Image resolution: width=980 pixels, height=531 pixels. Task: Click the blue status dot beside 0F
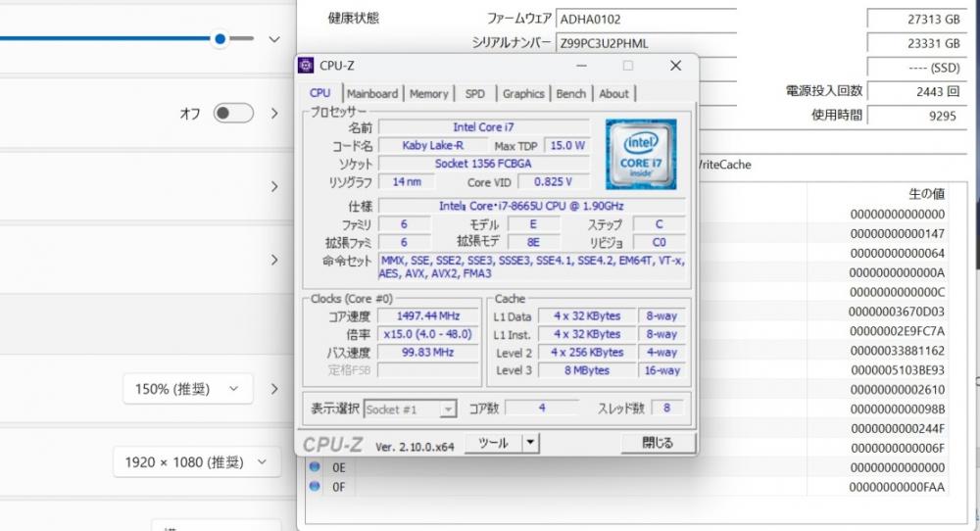(315, 486)
